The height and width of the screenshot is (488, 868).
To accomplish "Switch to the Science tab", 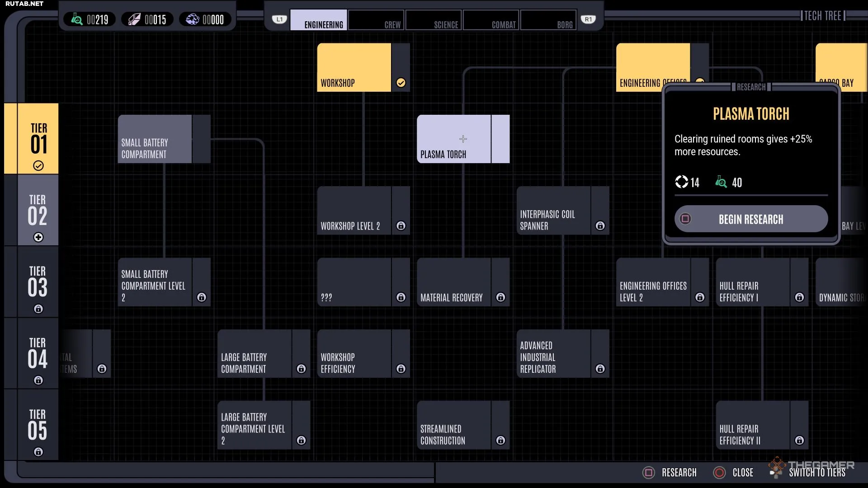I will coord(433,20).
